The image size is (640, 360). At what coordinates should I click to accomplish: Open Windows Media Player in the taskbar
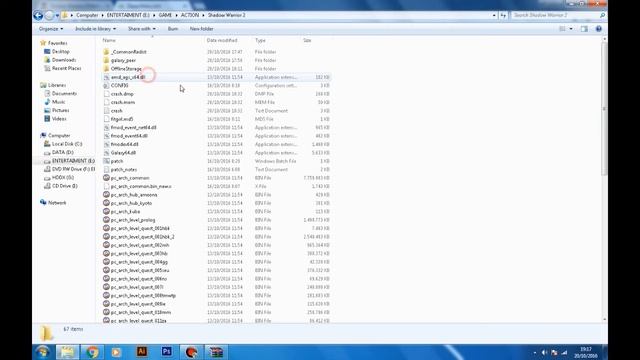pos(117,352)
